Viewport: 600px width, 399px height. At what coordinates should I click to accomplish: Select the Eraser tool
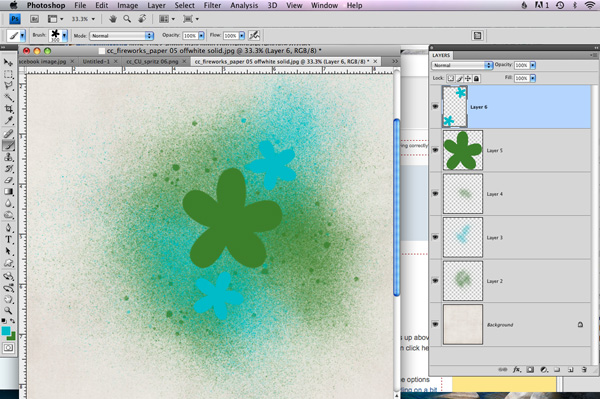(x=8, y=180)
